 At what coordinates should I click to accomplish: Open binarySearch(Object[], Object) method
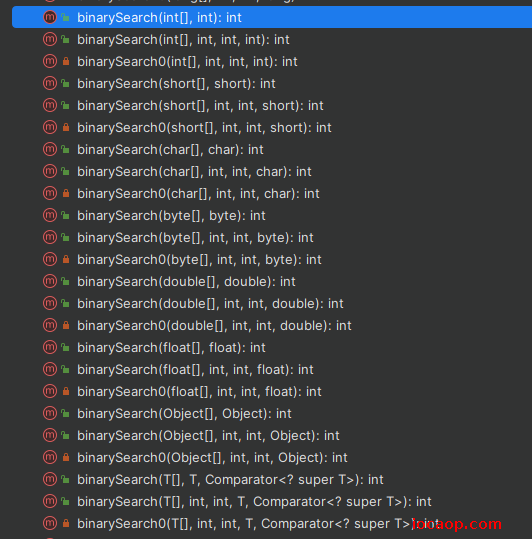272,414
